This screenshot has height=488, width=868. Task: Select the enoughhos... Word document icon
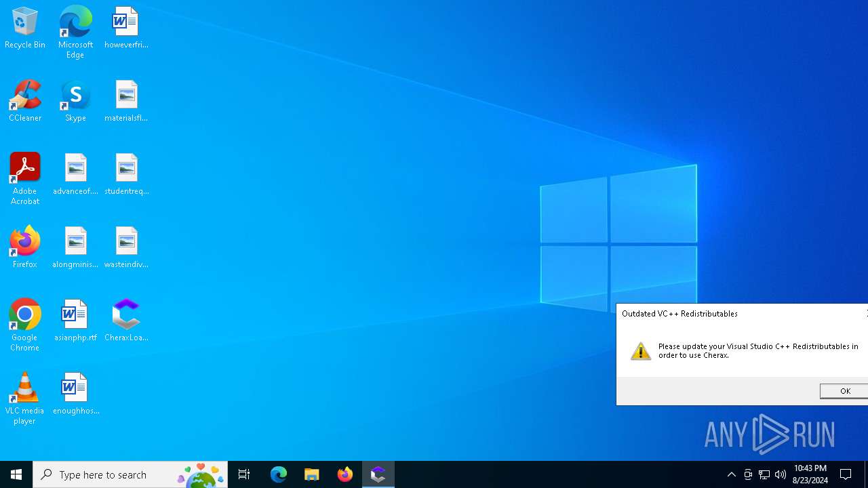click(75, 394)
